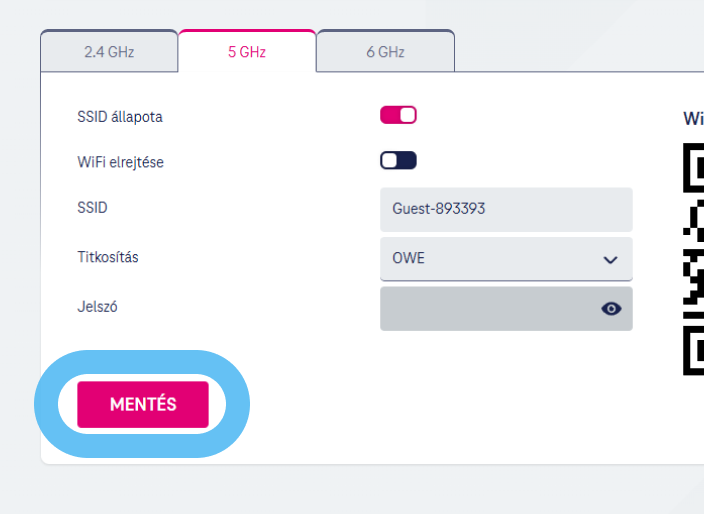Click the "Titkosítás" label text
704x514 pixels.
108,257
